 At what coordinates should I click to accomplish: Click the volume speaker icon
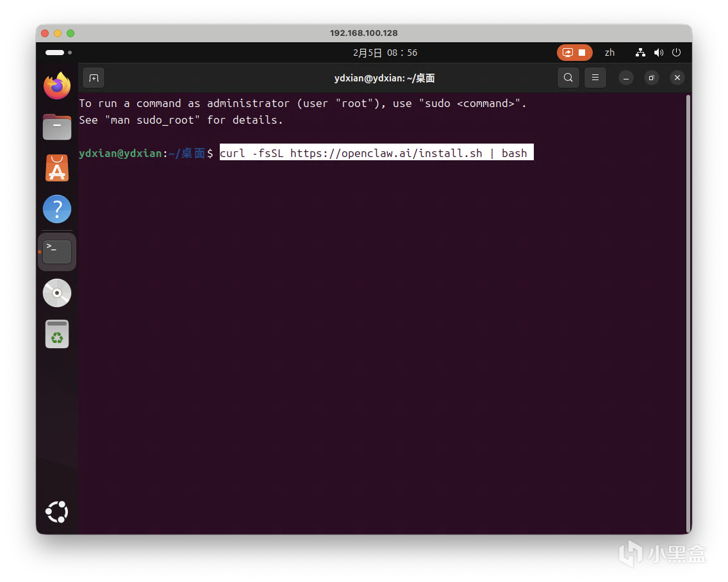click(x=658, y=53)
